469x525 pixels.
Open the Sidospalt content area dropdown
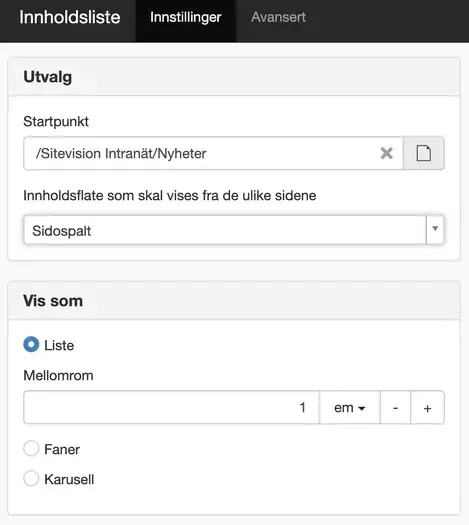(234, 230)
